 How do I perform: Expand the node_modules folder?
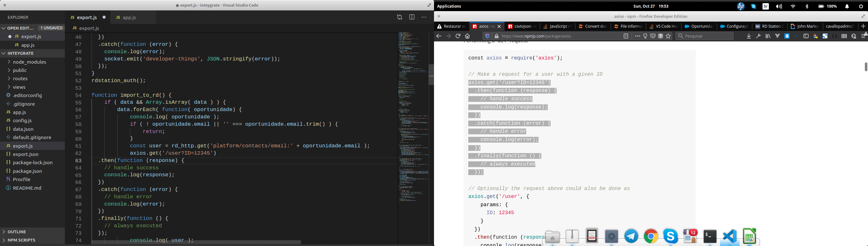(x=29, y=62)
